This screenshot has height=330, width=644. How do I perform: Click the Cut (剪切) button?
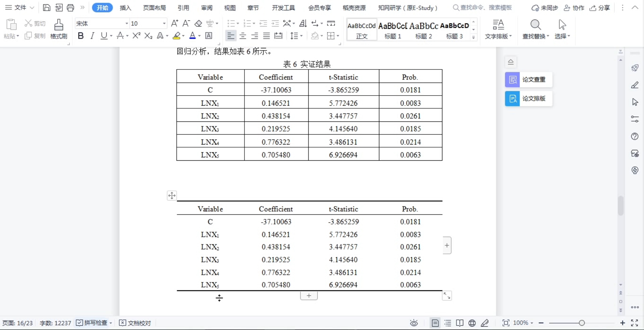35,23
